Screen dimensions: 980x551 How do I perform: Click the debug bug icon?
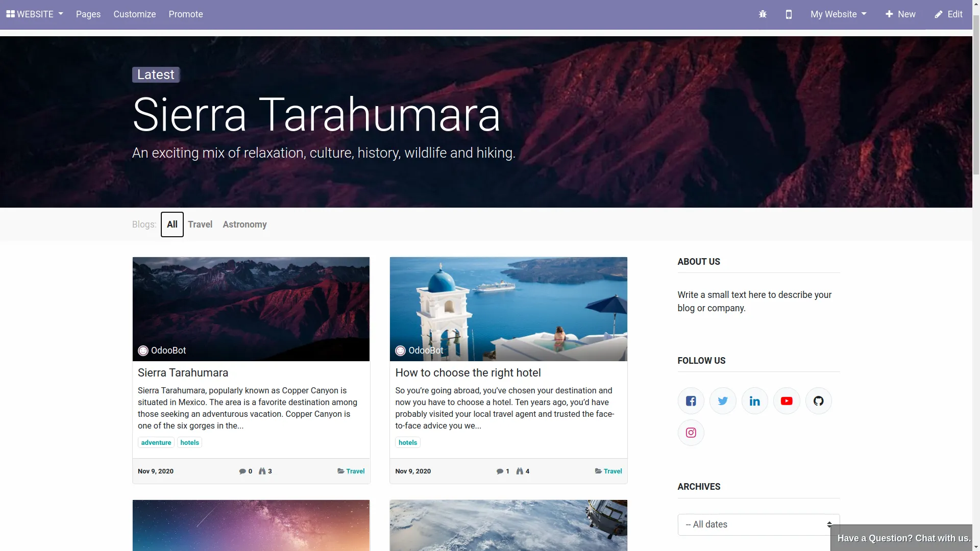pyautogui.click(x=763, y=14)
